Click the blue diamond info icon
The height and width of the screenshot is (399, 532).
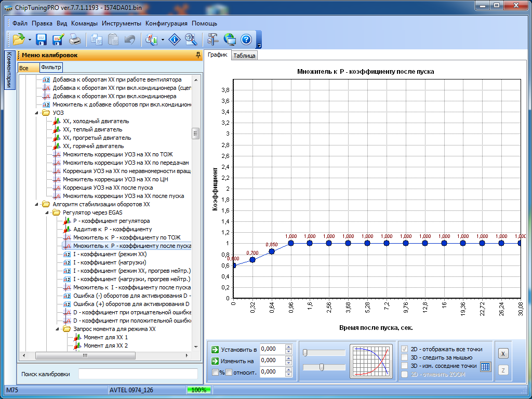[x=175, y=39]
